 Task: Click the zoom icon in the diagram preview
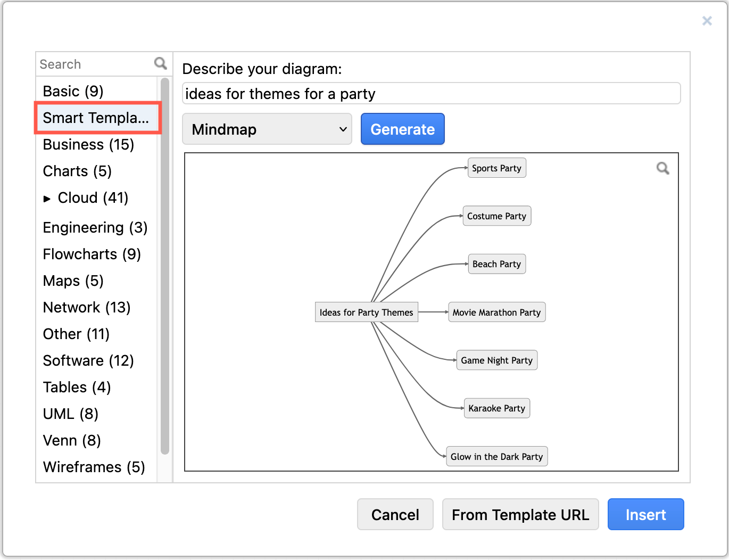click(x=662, y=168)
